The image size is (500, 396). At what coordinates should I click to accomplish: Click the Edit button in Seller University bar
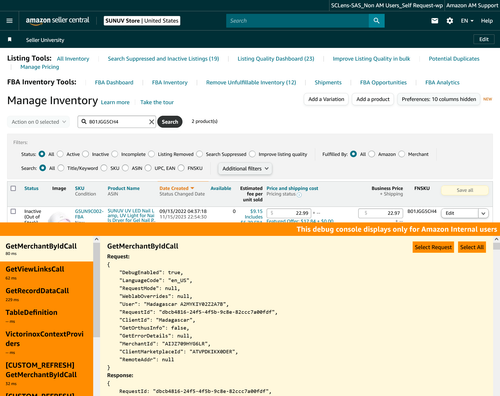tap(484, 39)
